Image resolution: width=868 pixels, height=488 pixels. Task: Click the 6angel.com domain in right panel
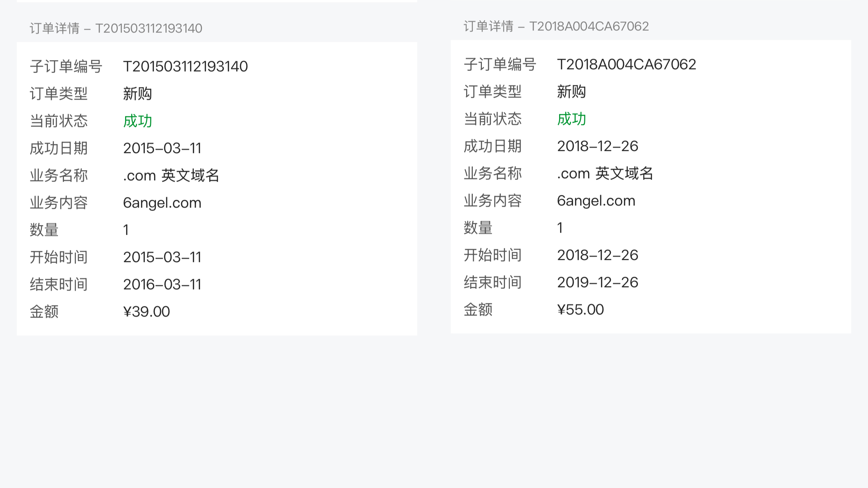(597, 200)
